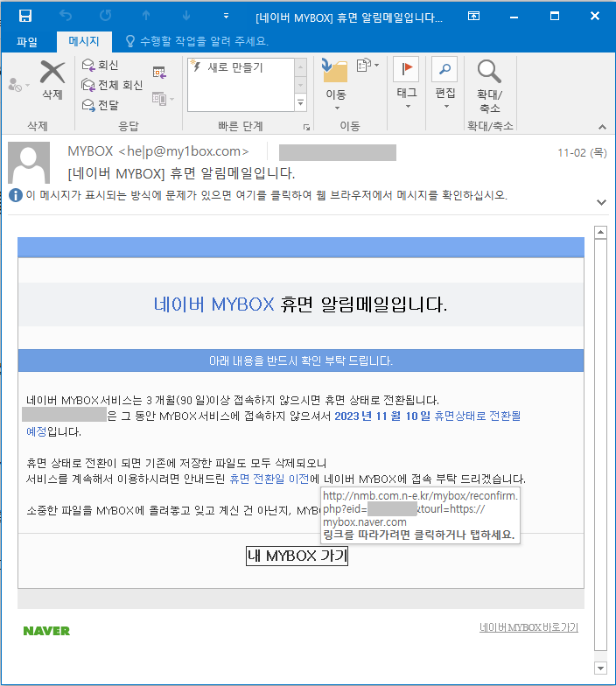Viewport: 616px width, 686px height.
Task: Click the banner 아래 내용을 반드시 확인 부탁 드립니다.
Action: (x=301, y=360)
